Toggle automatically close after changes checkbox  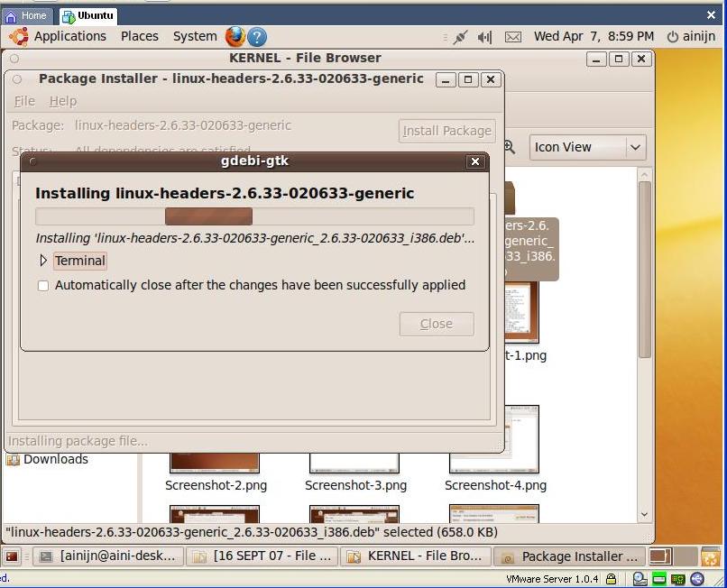point(43,286)
